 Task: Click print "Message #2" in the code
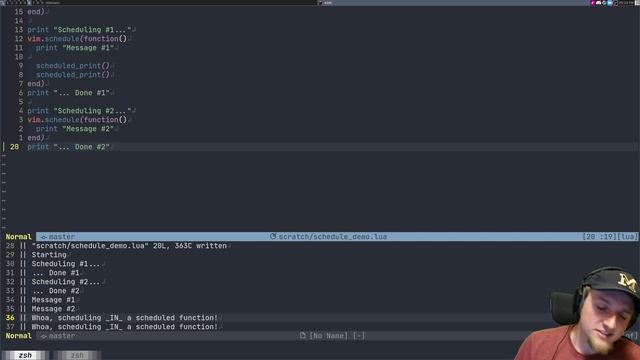tap(75, 129)
